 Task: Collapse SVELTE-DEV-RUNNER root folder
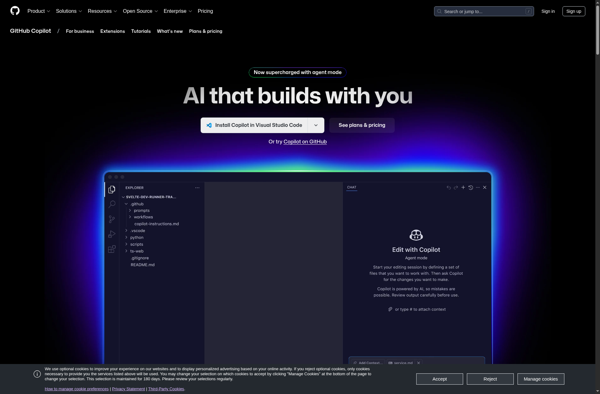[123, 197]
